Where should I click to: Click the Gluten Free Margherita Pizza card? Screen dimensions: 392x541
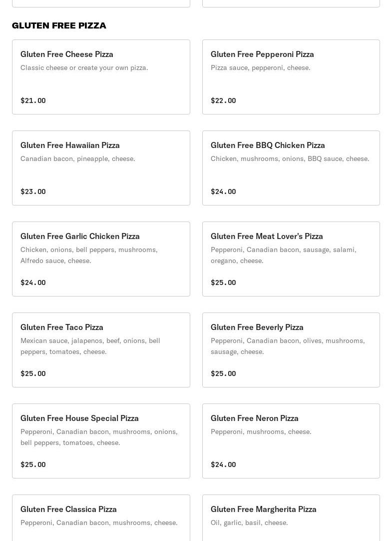pyautogui.click(x=291, y=518)
